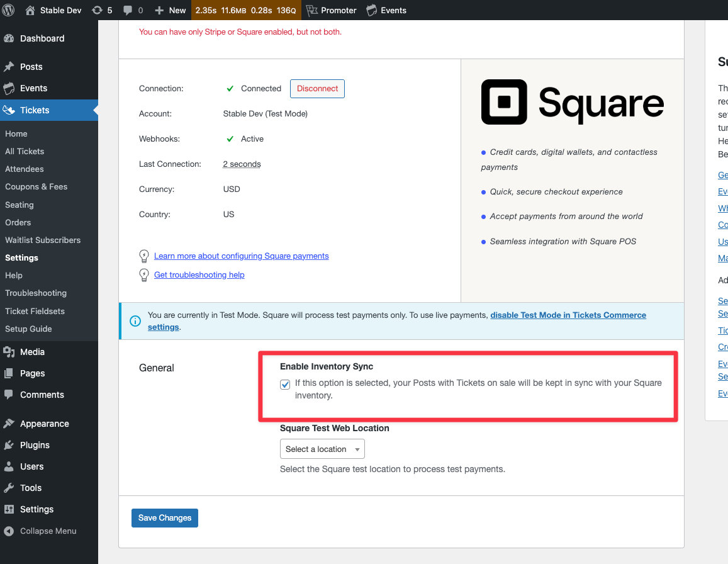728x564 pixels.
Task: Uncheck the Enable Inventory Sync checkbox
Action: 286,383
